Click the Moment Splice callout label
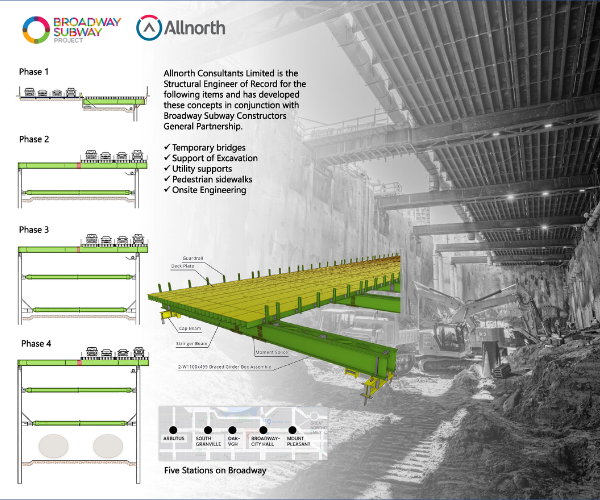The image size is (600, 500). (x=272, y=352)
